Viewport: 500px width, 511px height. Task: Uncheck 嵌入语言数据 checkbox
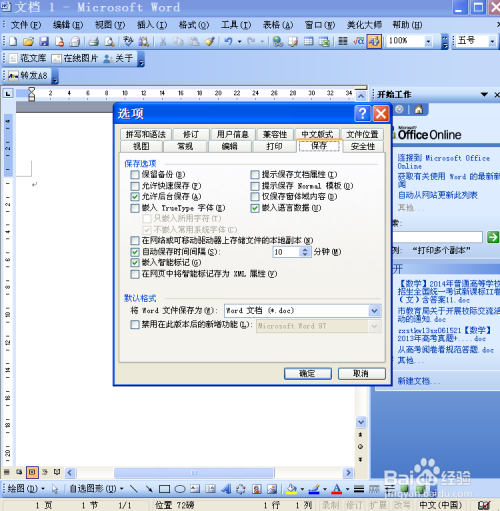[x=255, y=208]
